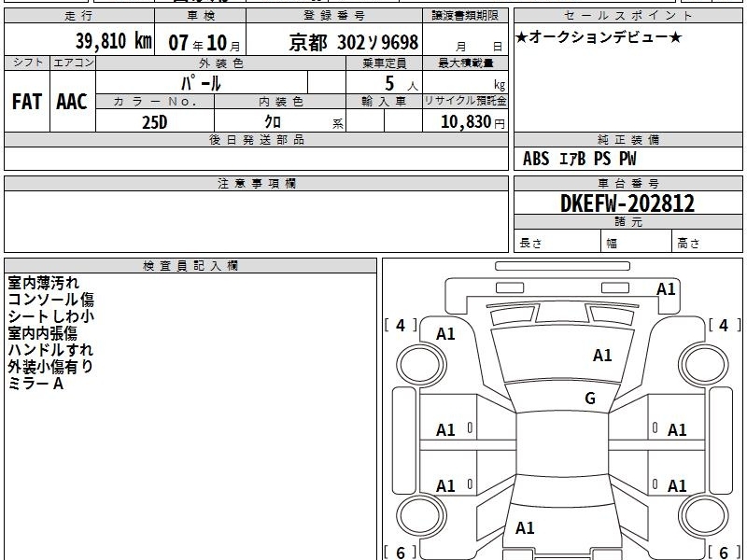747x560 pixels.
Task: Select registration number 京都 302ソ9698
Action: (354, 42)
